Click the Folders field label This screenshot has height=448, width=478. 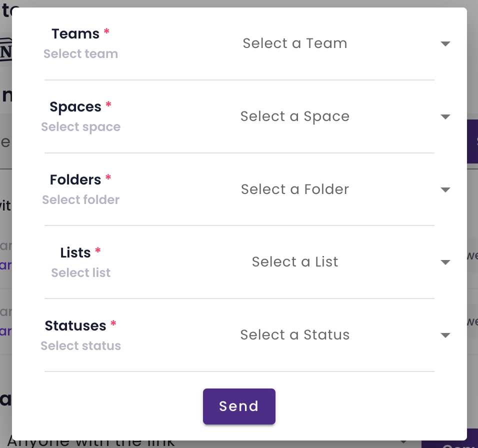[75, 179]
